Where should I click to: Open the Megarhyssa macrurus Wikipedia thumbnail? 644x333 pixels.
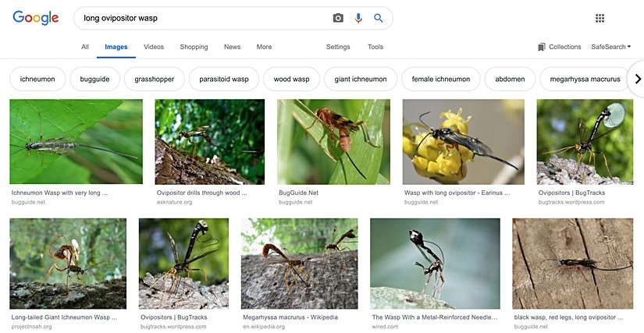(x=299, y=264)
